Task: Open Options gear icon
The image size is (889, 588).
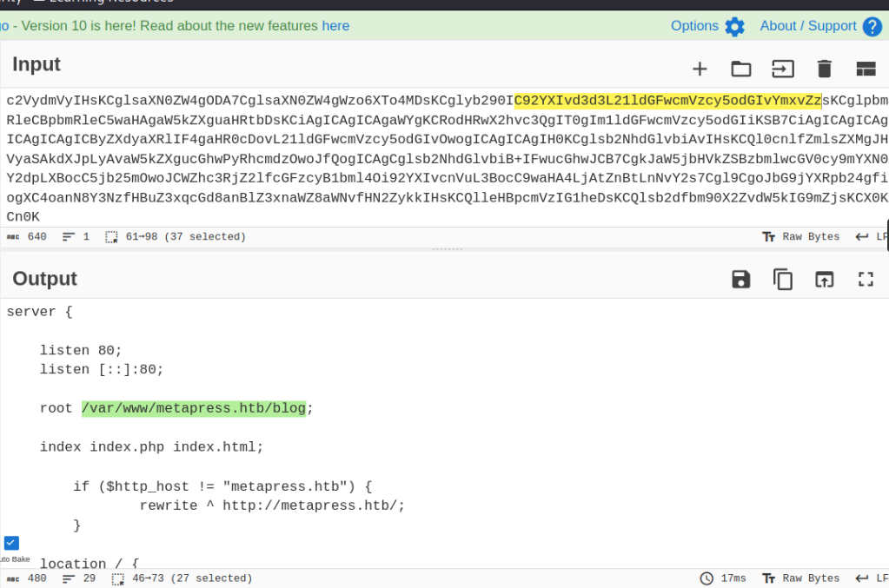Action: [735, 27]
